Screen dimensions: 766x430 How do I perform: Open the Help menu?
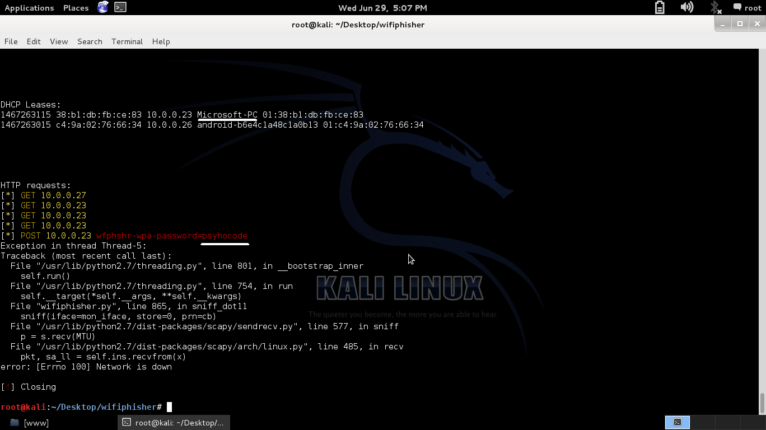point(160,41)
